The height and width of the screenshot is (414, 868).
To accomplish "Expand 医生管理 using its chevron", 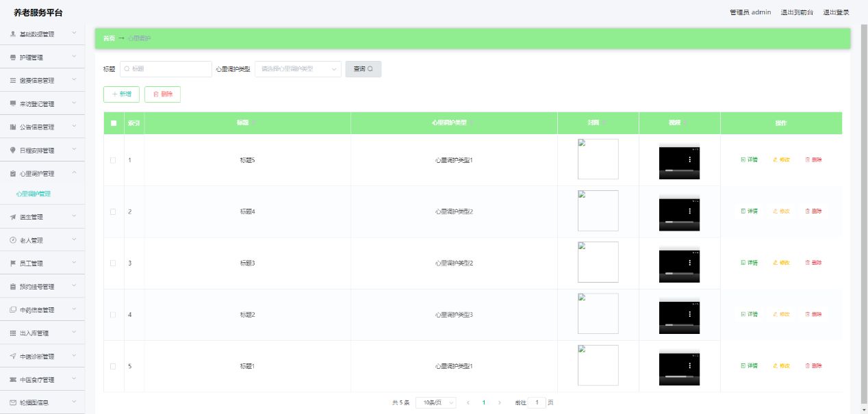I will 74,217.
